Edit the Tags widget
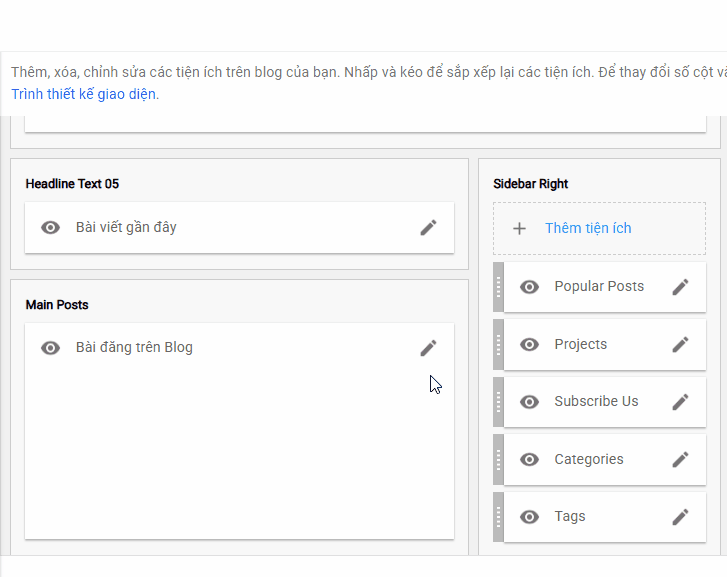This screenshot has width=727, height=577. pos(680,517)
